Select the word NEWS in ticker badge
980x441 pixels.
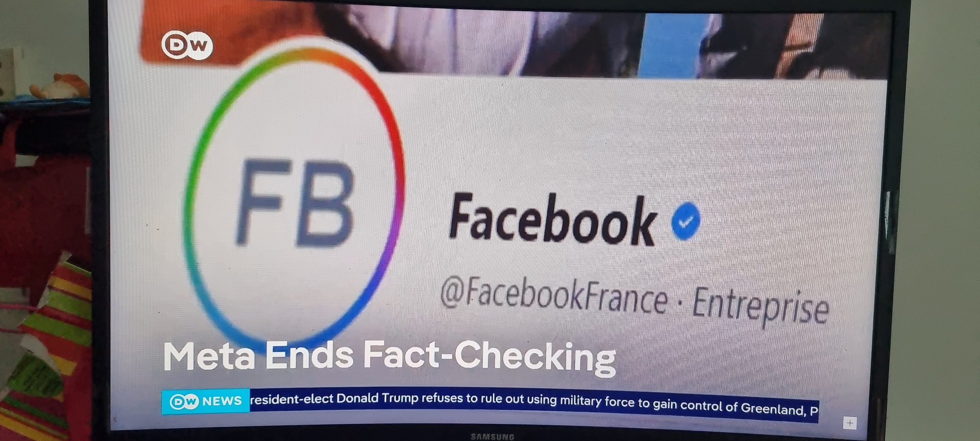222,401
